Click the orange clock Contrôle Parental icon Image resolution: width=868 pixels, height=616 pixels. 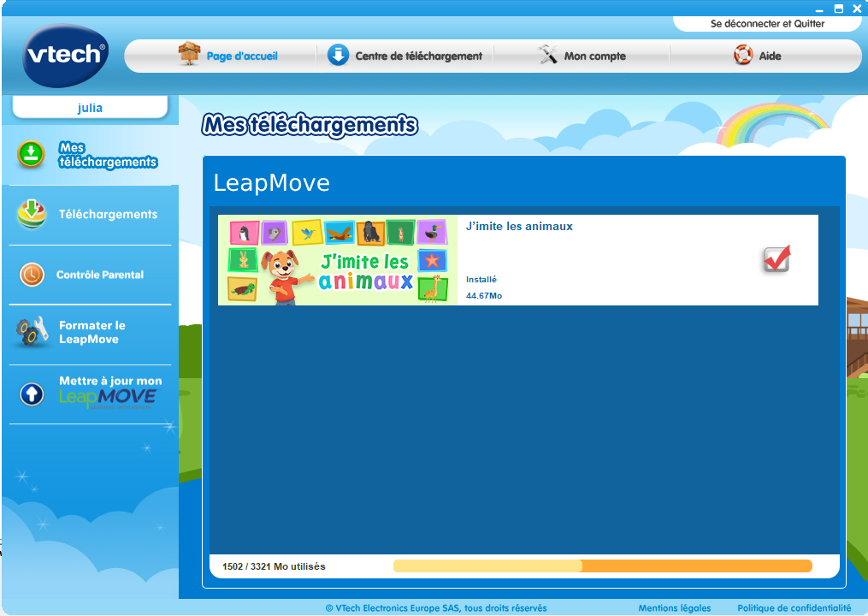32,275
